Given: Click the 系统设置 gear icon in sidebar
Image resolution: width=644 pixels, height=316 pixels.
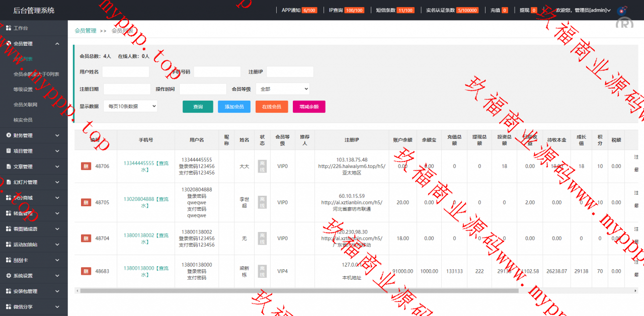Looking at the screenshot, I should pos(9,276).
